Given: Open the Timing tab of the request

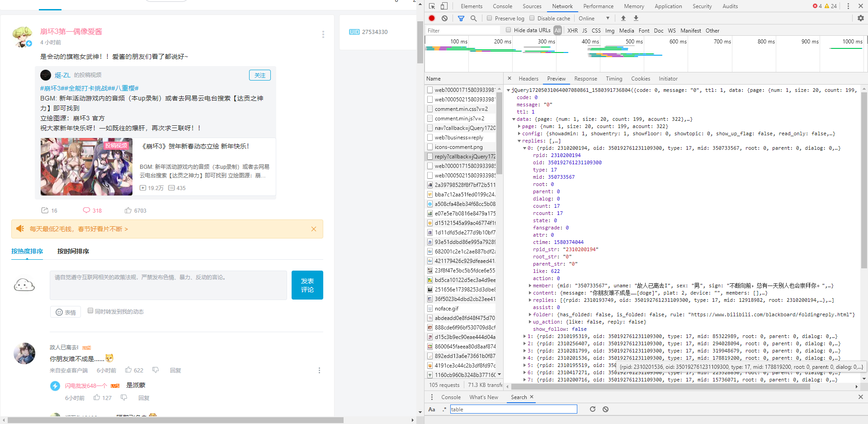Looking at the screenshot, I should (x=614, y=78).
